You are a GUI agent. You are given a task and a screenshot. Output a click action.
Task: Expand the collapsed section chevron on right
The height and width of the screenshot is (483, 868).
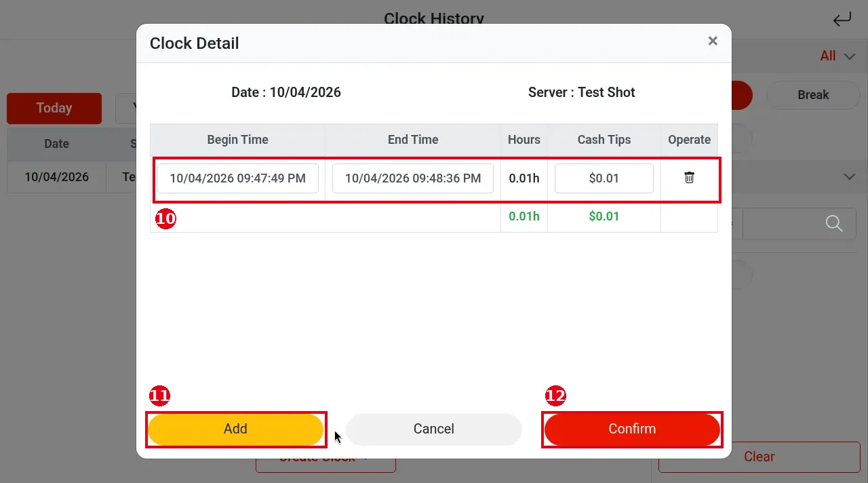click(x=849, y=176)
